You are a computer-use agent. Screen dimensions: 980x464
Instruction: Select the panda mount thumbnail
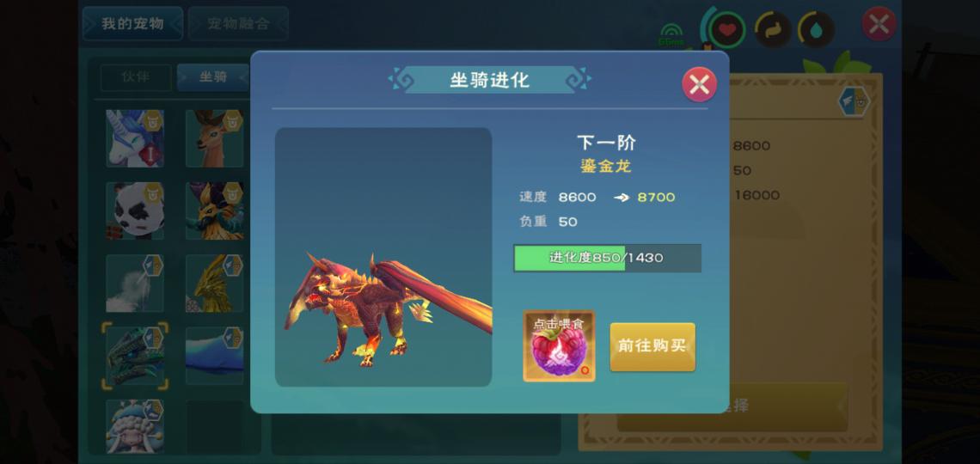[135, 211]
